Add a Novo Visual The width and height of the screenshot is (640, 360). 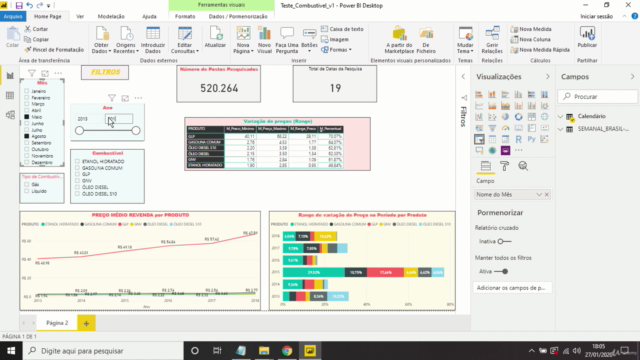click(x=264, y=40)
